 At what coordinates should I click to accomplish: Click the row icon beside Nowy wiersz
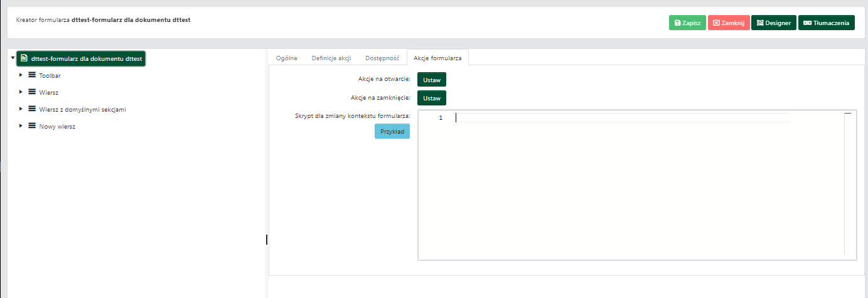pyautogui.click(x=32, y=126)
